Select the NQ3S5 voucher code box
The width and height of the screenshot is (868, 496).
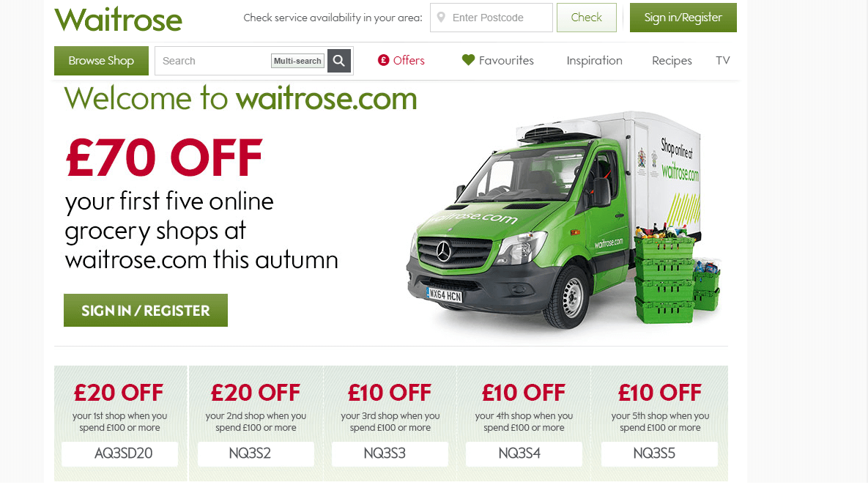click(x=659, y=454)
